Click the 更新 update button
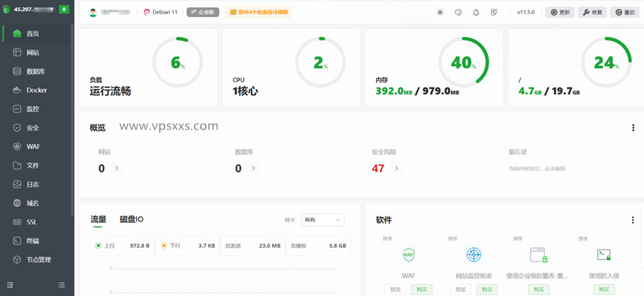This screenshot has width=644, height=296. (559, 12)
